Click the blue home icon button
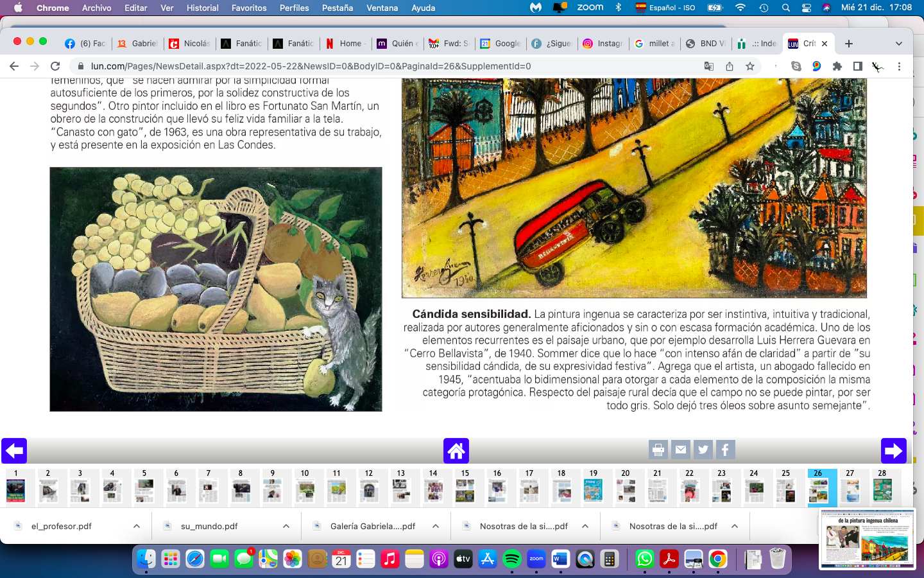Viewport: 924px width, 578px height. click(456, 451)
